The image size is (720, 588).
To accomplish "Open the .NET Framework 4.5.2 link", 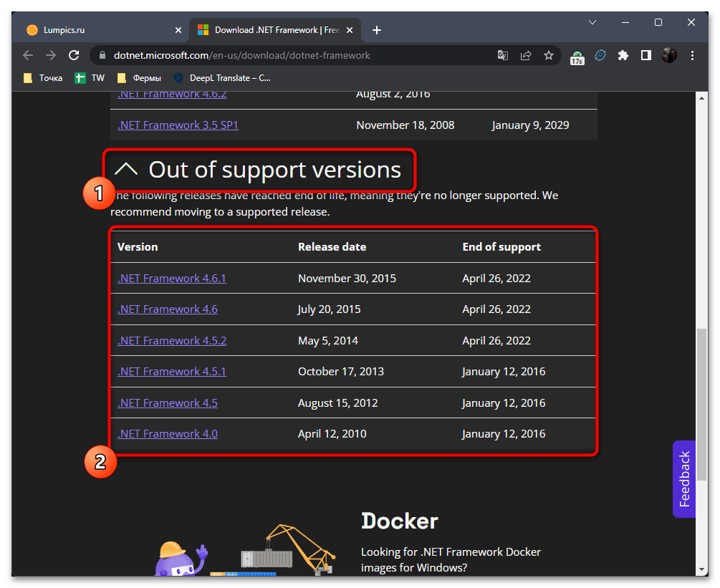I will click(x=172, y=341).
